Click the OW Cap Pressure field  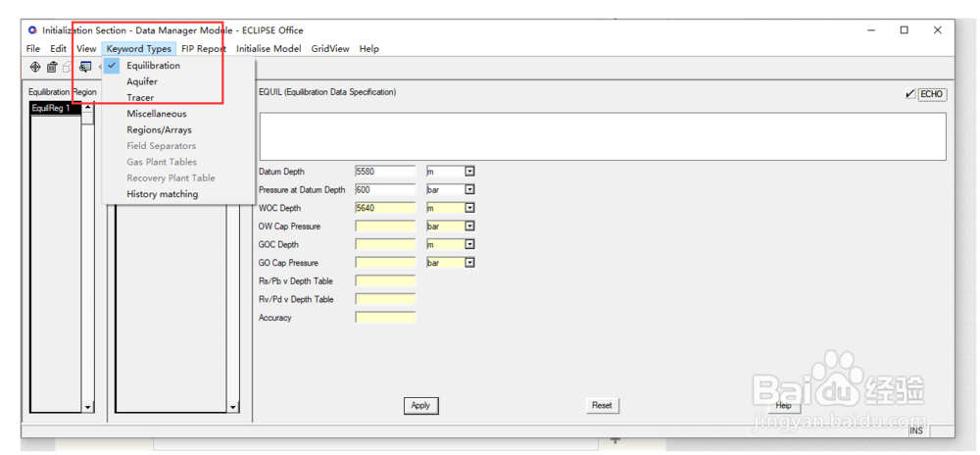pos(385,227)
